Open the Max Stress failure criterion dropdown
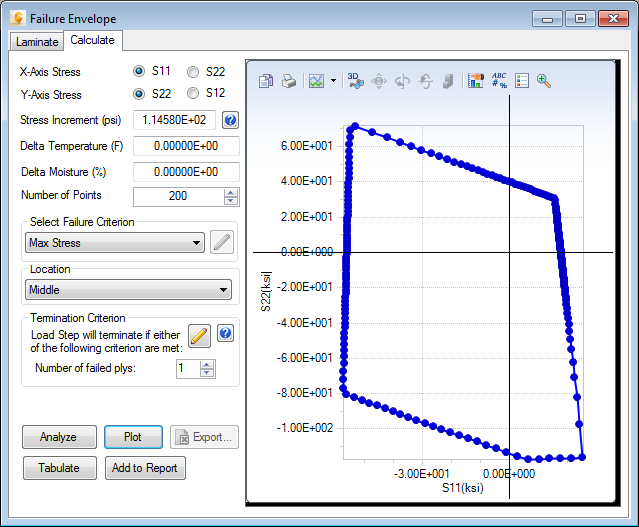 (115, 243)
